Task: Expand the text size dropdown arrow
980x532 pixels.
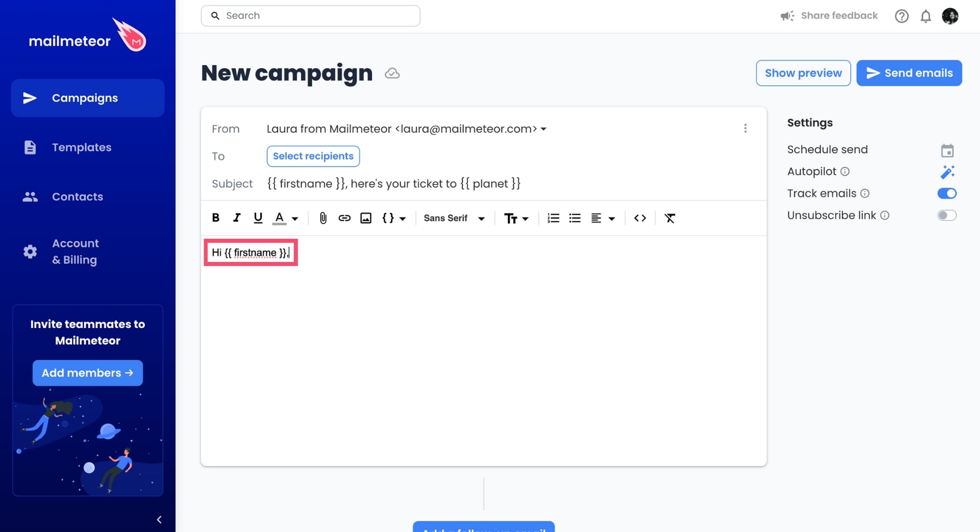Action: click(x=525, y=219)
